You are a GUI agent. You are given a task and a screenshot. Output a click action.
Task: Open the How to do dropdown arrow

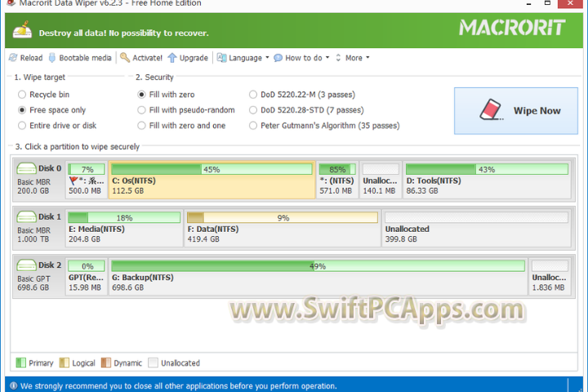click(x=327, y=58)
